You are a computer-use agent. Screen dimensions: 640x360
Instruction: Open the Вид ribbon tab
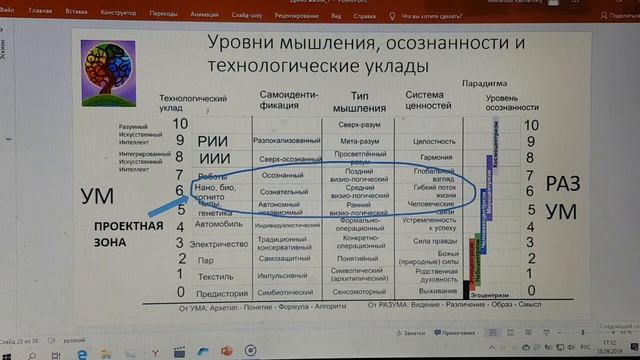point(336,16)
